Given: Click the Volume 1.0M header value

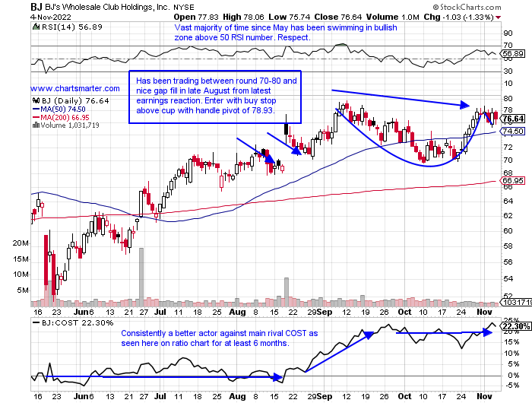Looking at the screenshot, I should click(x=393, y=17).
